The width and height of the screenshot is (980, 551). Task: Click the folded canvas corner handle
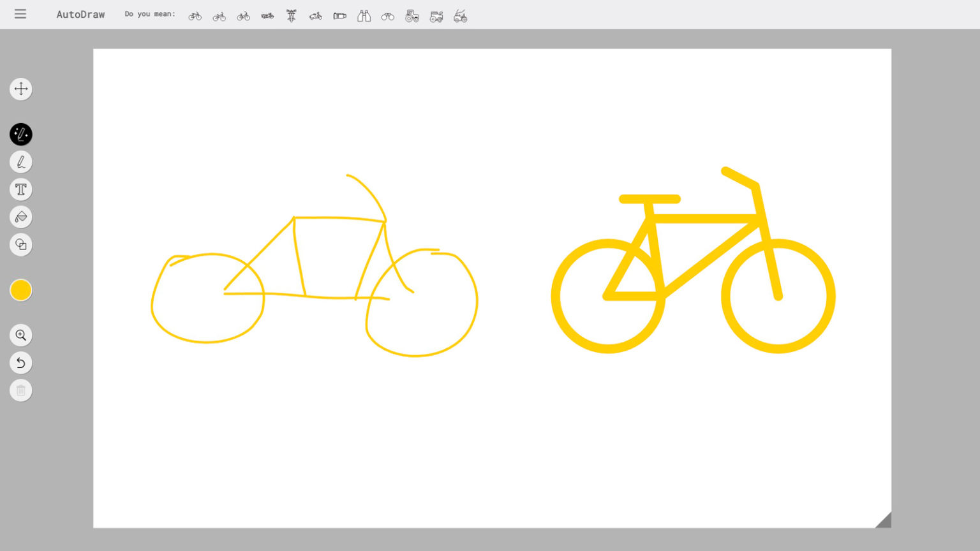click(x=884, y=520)
